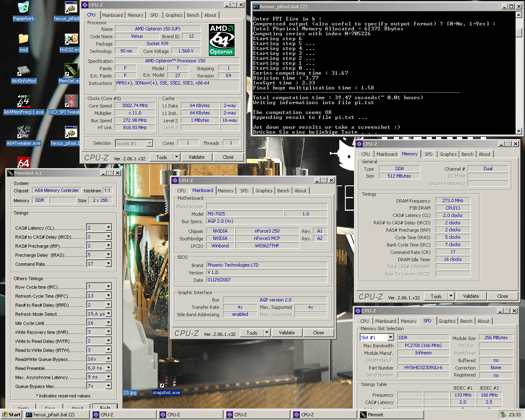Expand RAS# to CAS# Delay dropdown in MemSet
The height and width of the screenshot is (420, 525).
(109, 237)
